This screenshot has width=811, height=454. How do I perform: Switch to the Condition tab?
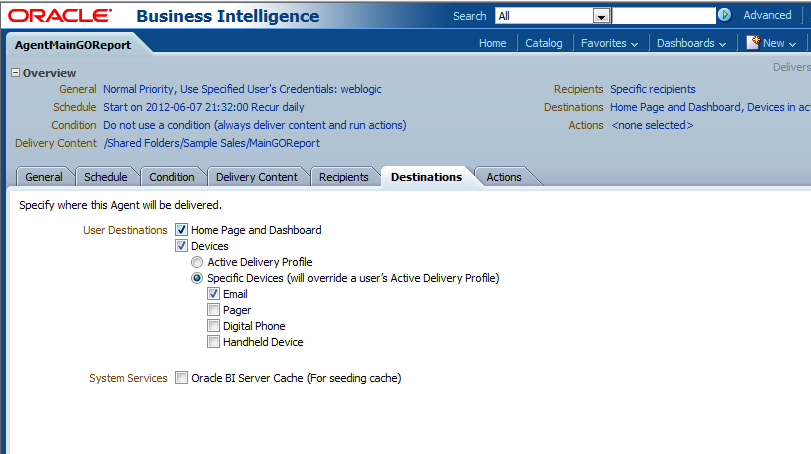coord(172,177)
